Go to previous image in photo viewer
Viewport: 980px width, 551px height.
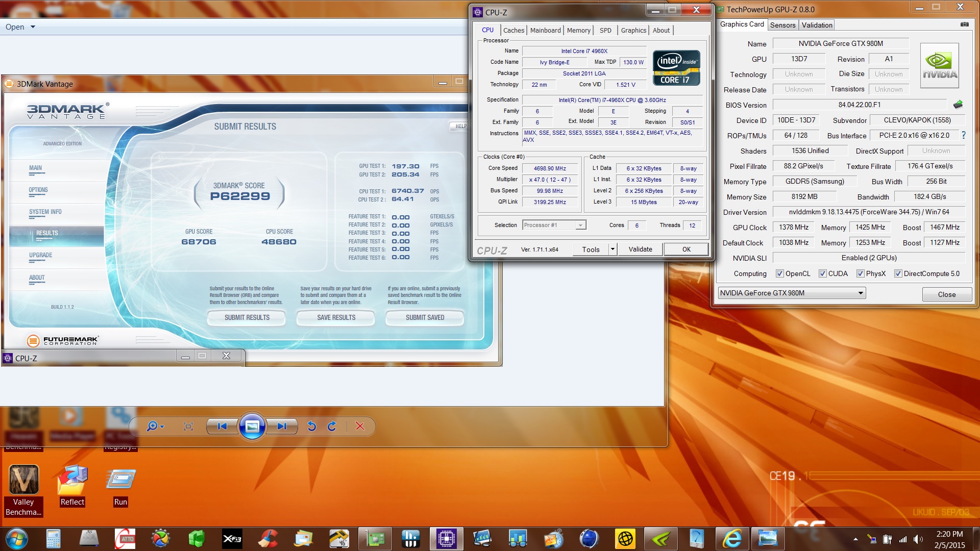click(222, 426)
